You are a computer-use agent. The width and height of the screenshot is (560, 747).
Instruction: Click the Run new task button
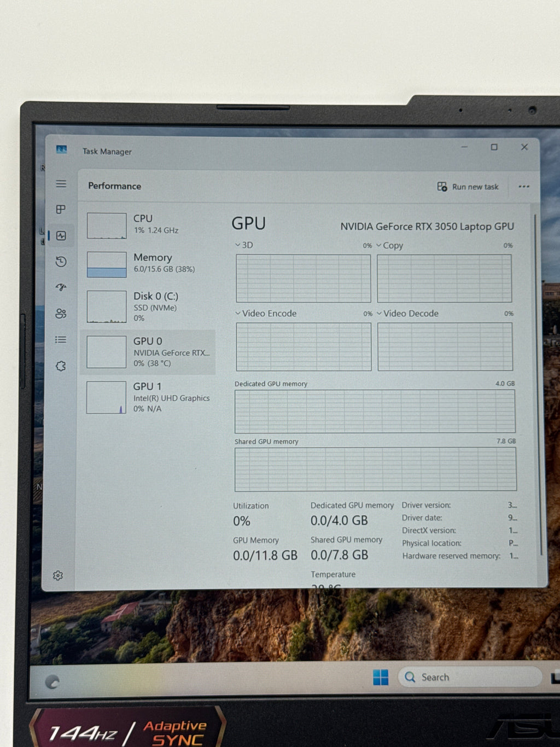point(468,187)
